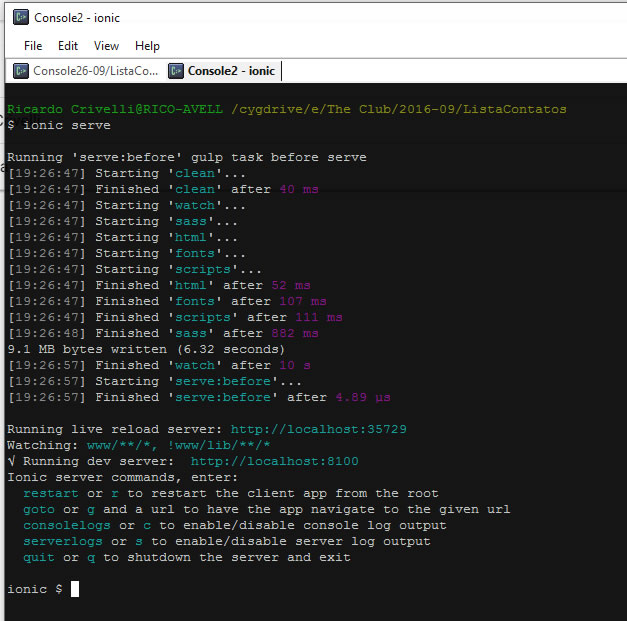Open the File menu

click(33, 46)
